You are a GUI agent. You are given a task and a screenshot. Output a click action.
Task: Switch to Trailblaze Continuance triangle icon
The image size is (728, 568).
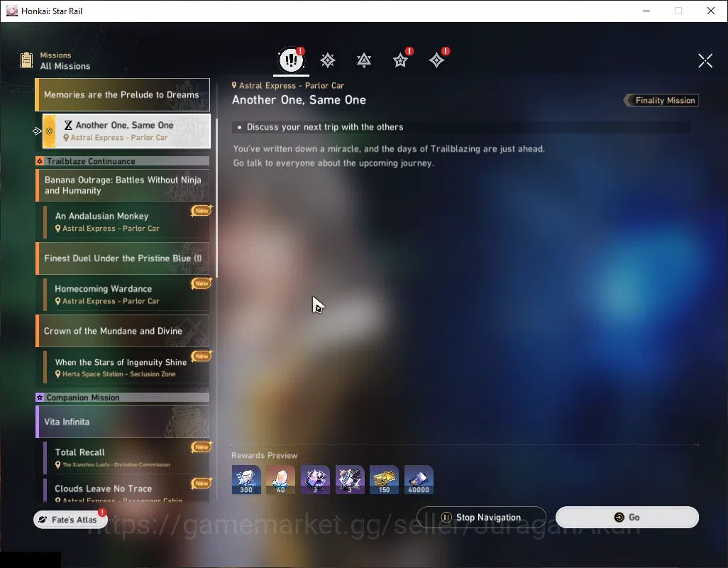click(364, 60)
